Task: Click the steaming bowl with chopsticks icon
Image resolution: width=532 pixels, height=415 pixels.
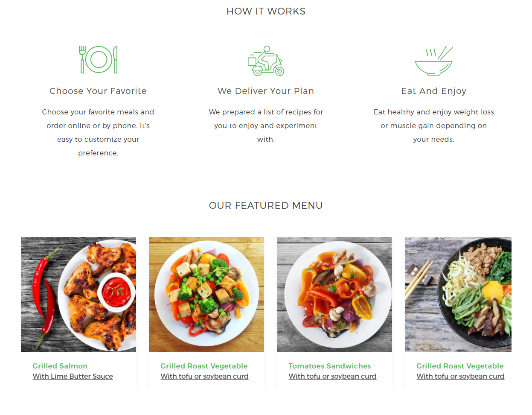Action: point(434,61)
